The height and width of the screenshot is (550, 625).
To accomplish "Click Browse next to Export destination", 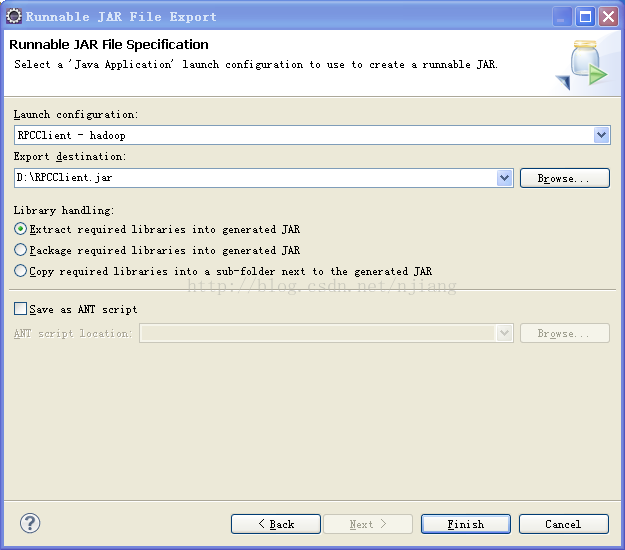I will (x=564, y=178).
